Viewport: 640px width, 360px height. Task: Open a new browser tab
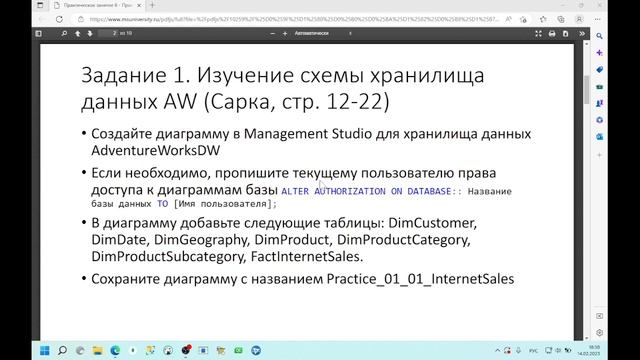(152, 5)
